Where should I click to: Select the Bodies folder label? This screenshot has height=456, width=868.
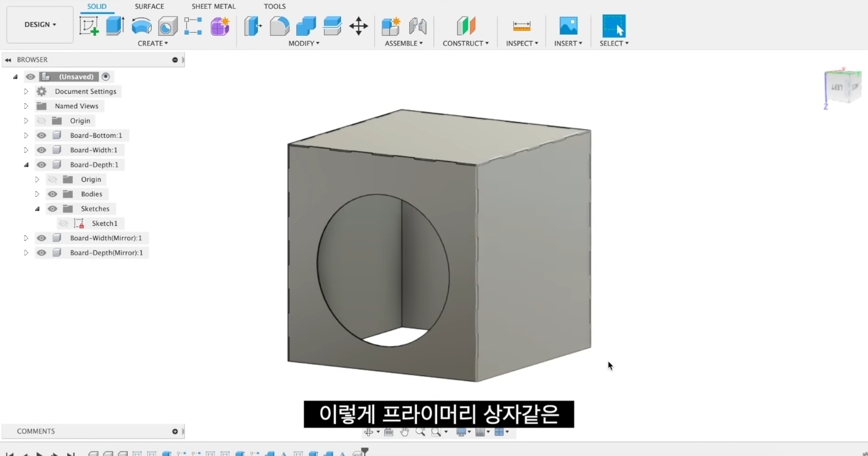coord(91,194)
